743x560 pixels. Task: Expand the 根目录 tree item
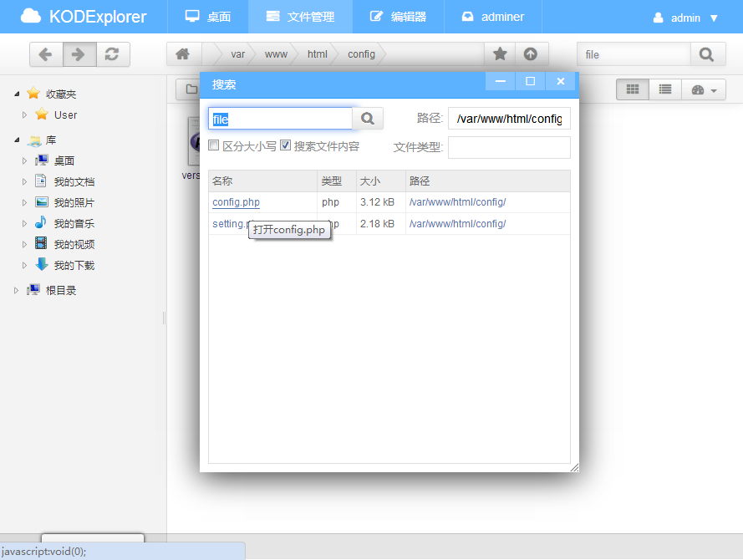click(x=15, y=290)
